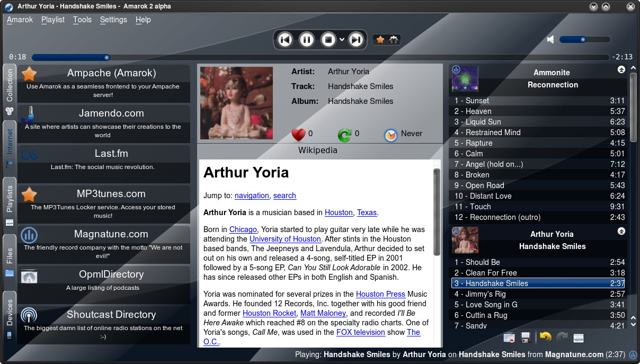640x364 pixels.
Task: Click the Ammonite album cover thumbnail
Action: pyautogui.click(x=465, y=78)
